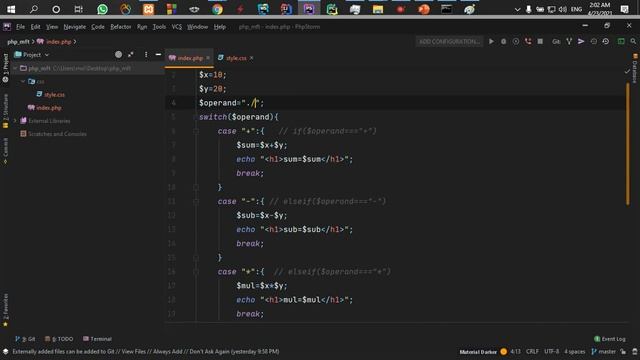Click the editor vertical scrollbar

(x=628, y=144)
